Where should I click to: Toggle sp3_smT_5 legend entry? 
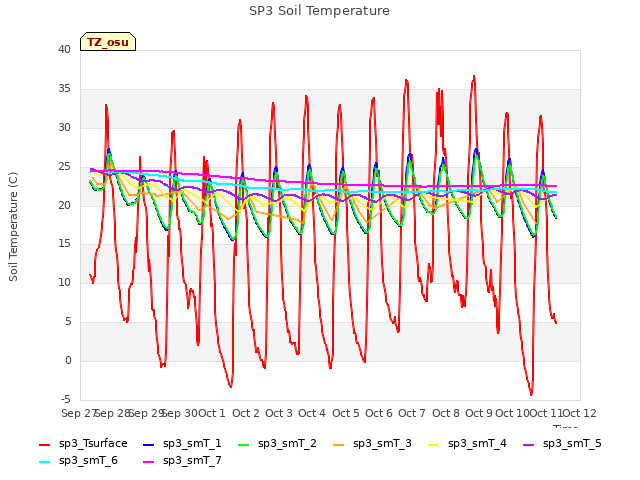coord(562,443)
